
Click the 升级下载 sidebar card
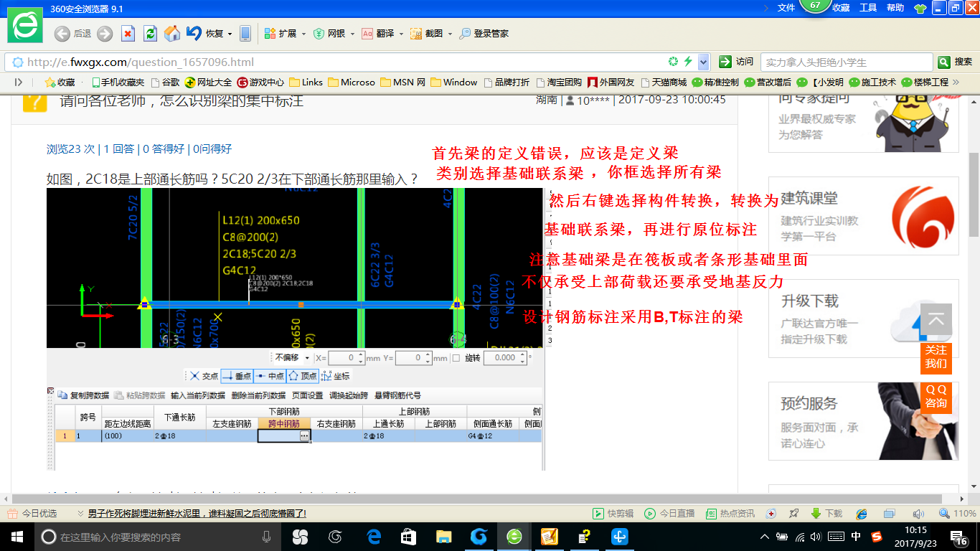click(864, 319)
